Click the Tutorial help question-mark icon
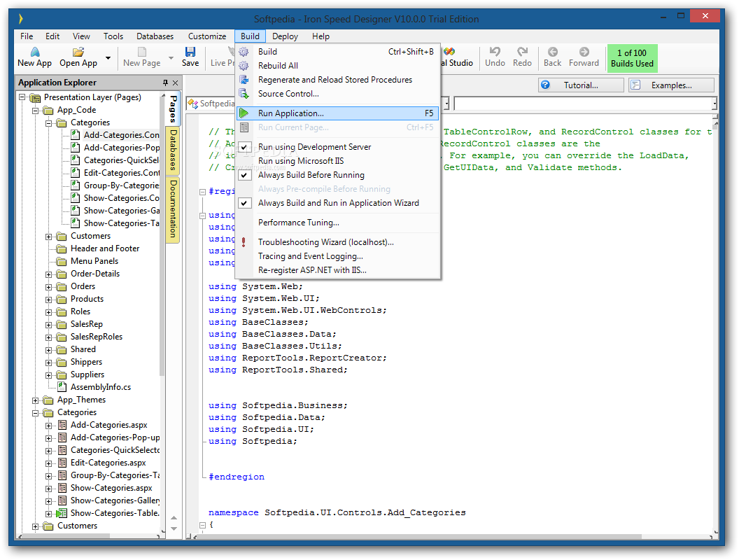This screenshot has height=560, width=739. (x=545, y=85)
